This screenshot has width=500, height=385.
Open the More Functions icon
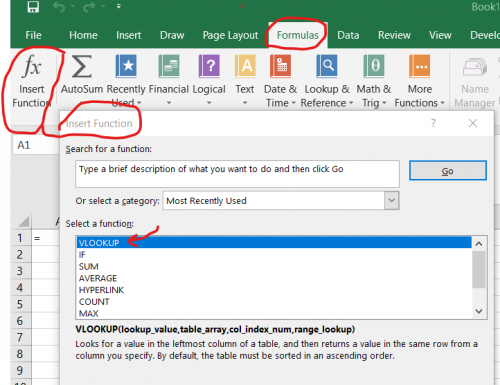(x=420, y=66)
